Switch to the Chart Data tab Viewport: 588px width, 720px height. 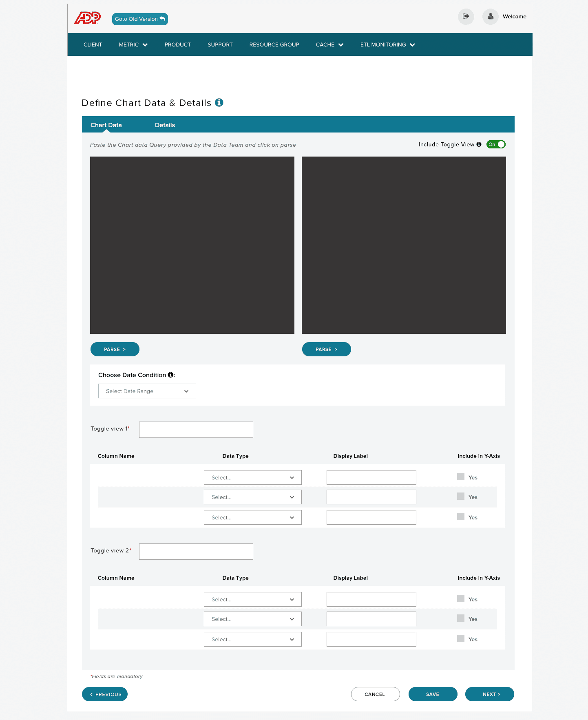click(x=106, y=125)
